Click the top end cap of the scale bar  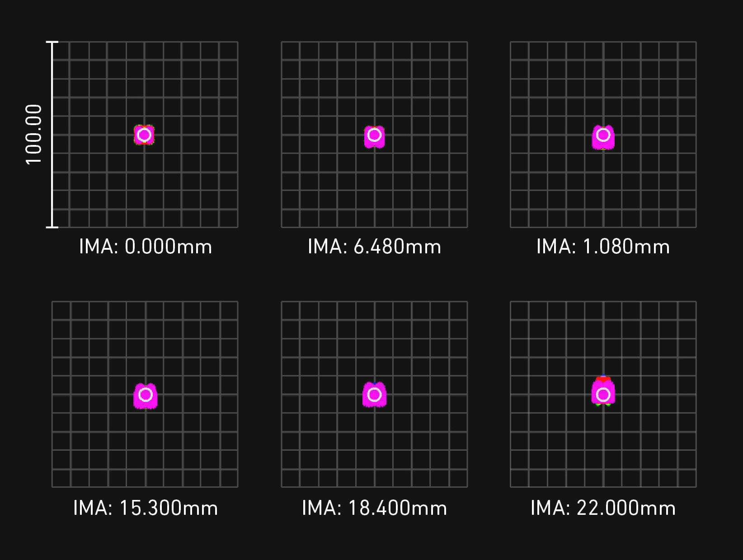pos(52,42)
